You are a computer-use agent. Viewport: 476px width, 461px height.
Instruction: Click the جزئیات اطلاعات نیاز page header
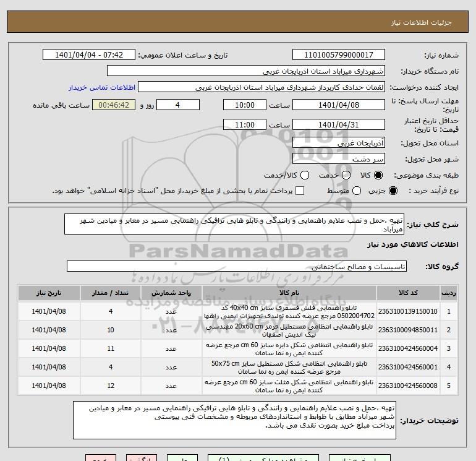[x=422, y=22]
